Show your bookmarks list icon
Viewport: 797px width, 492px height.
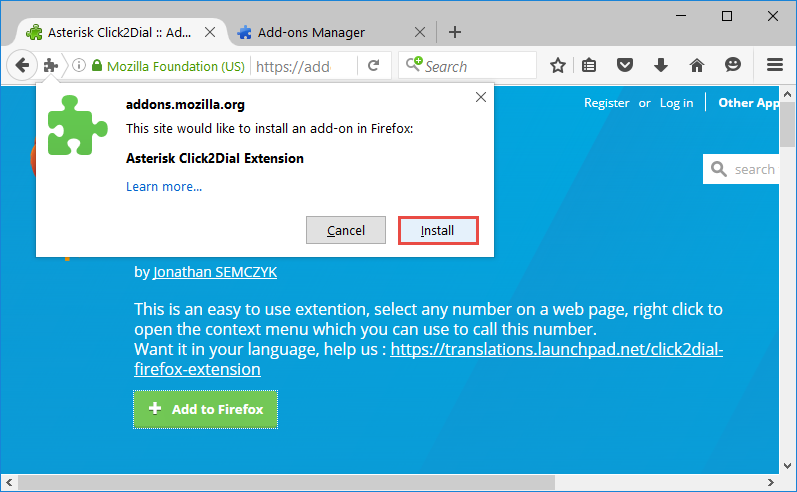pyautogui.click(x=589, y=66)
